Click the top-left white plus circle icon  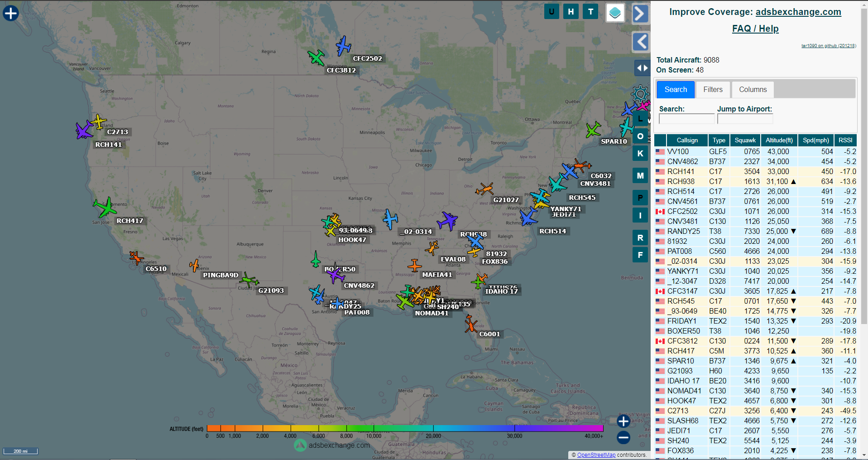[x=11, y=13]
